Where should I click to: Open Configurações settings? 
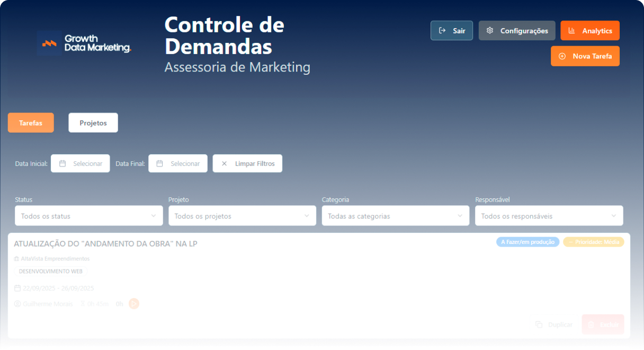click(x=517, y=31)
